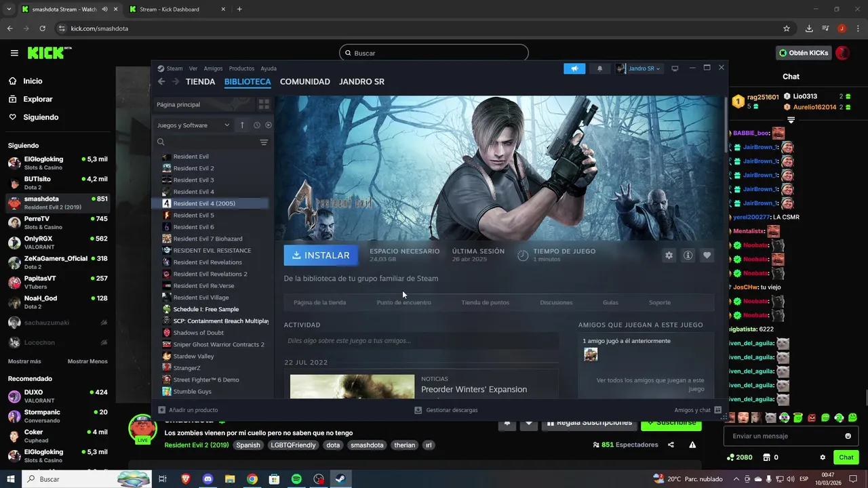Click the blue INSTALAR button

coord(321,256)
